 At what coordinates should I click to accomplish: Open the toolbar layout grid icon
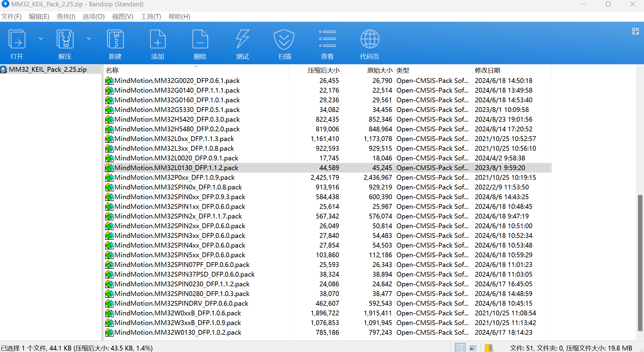tap(635, 31)
